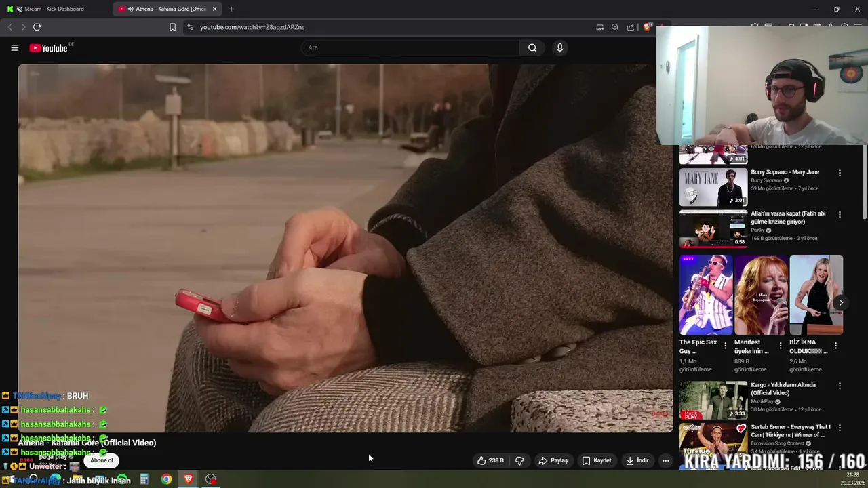Close the Athena YouTube tab

tap(215, 9)
